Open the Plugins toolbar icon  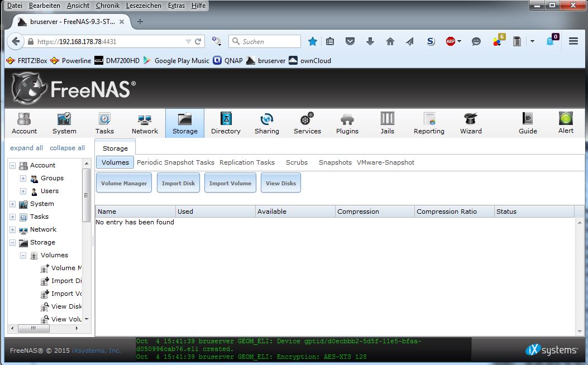click(347, 123)
